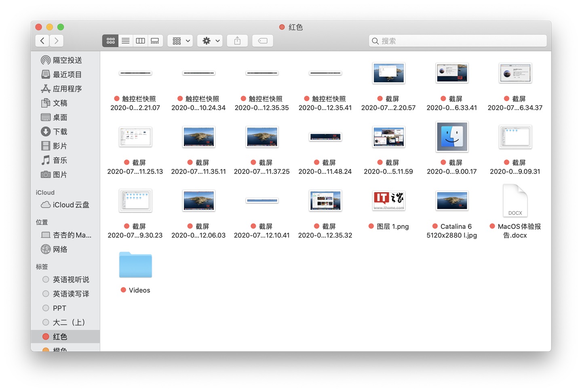This screenshot has width=582, height=392.
Task: Select the 英语读写译 tag
Action: click(x=65, y=294)
